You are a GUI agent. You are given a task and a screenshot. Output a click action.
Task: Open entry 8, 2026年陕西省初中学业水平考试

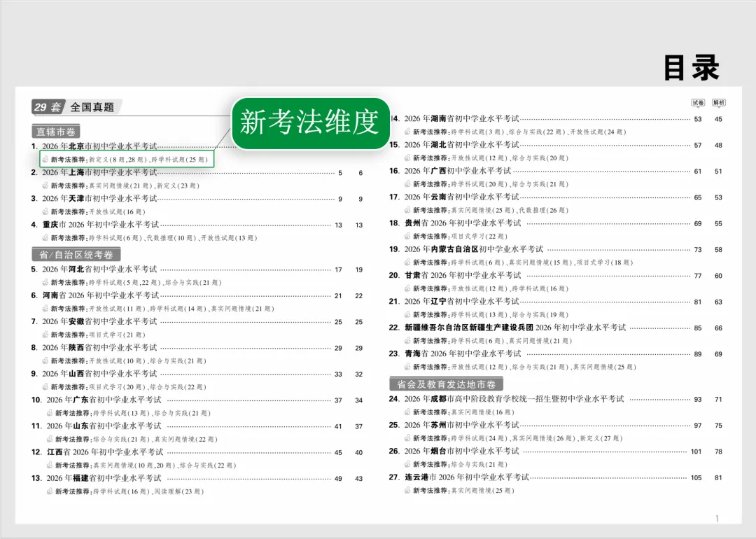[99, 347]
